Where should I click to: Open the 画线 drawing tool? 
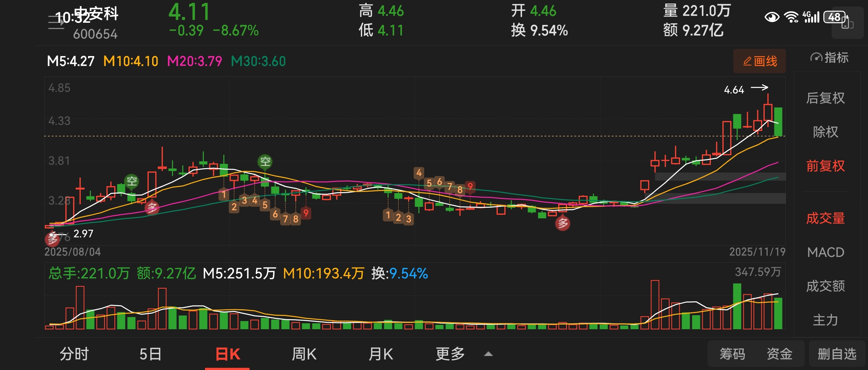point(759,61)
